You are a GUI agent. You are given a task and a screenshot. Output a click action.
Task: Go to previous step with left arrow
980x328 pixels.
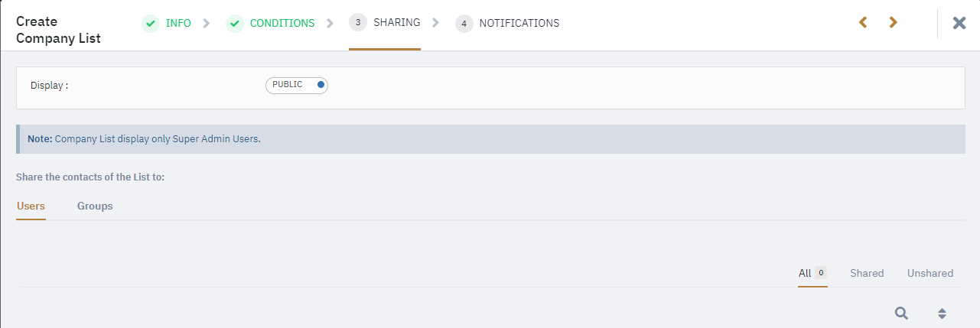point(863,23)
